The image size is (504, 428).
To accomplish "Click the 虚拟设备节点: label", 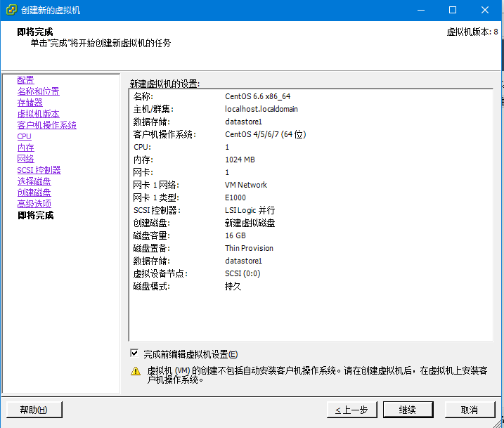I will coord(160,274).
